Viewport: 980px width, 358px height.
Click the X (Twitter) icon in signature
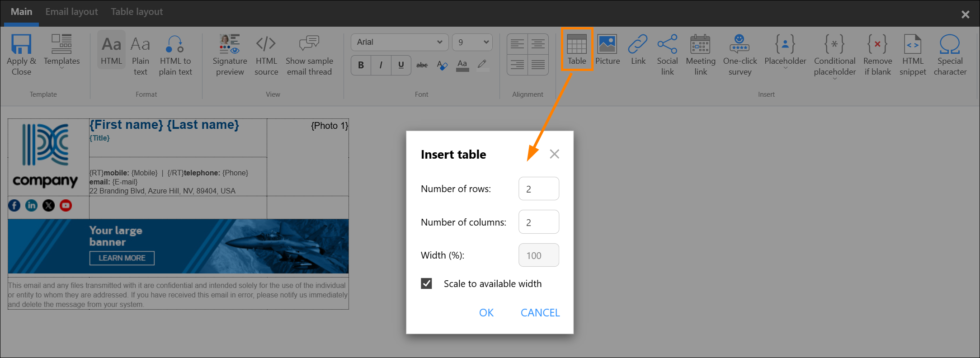point(48,206)
